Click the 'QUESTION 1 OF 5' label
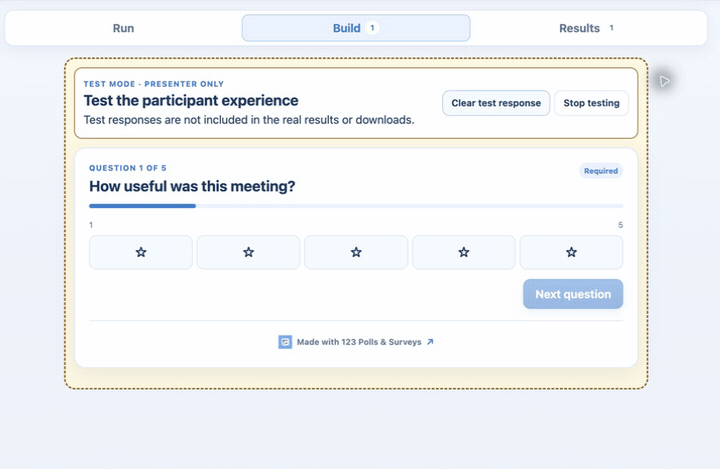The height and width of the screenshot is (469, 720). [x=128, y=168]
